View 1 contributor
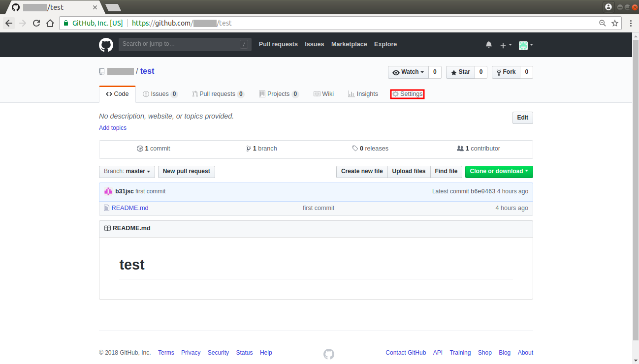This screenshot has height=364, width=639. coord(479,149)
